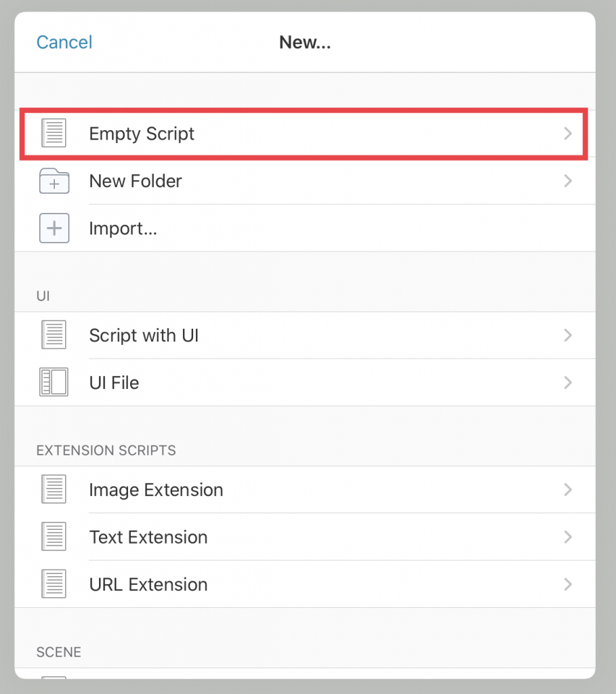
Task: Open the Image Extension chevron arrow
Action: click(568, 489)
